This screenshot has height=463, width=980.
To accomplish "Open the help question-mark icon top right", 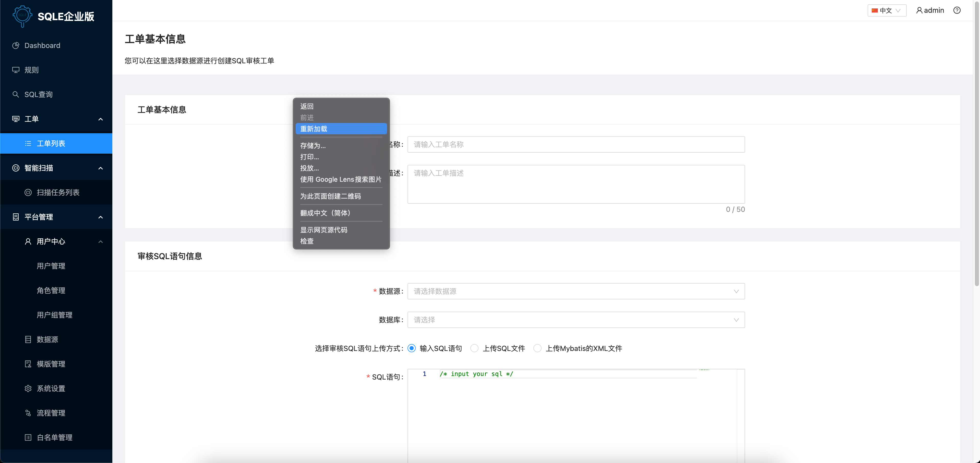I will coord(957,10).
